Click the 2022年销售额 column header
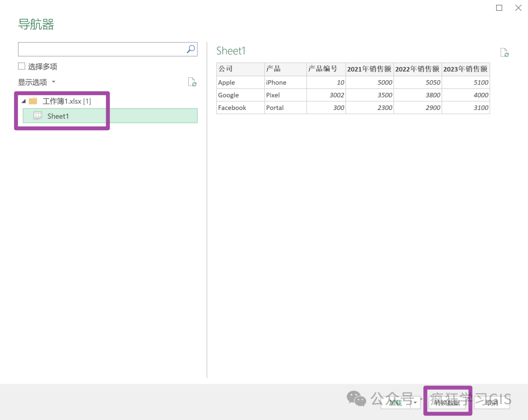 (x=418, y=69)
